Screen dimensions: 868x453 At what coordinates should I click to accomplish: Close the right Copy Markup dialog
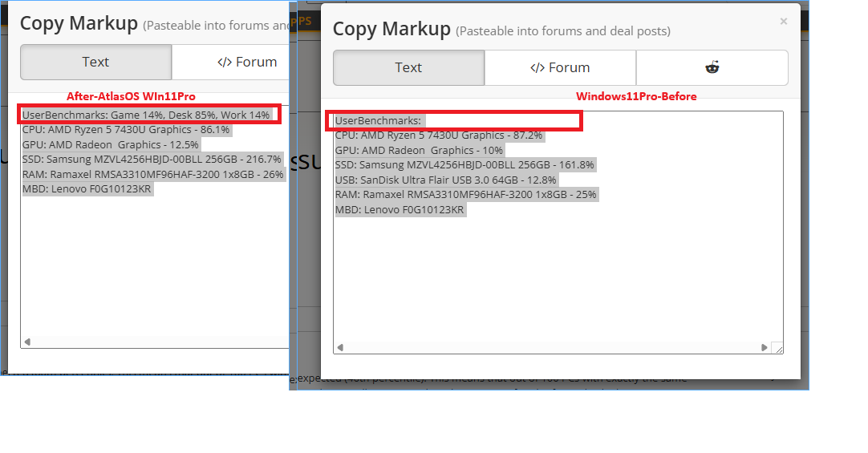pyautogui.click(x=783, y=22)
